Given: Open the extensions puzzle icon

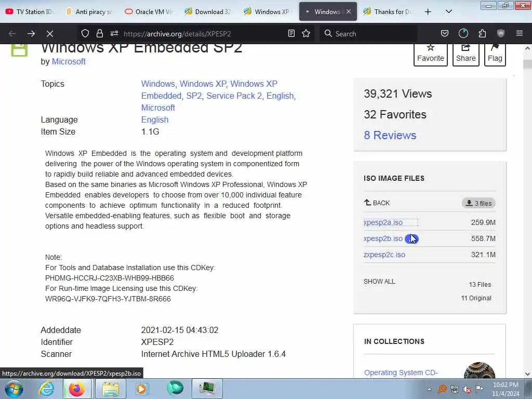Looking at the screenshot, I should pos(482,33).
